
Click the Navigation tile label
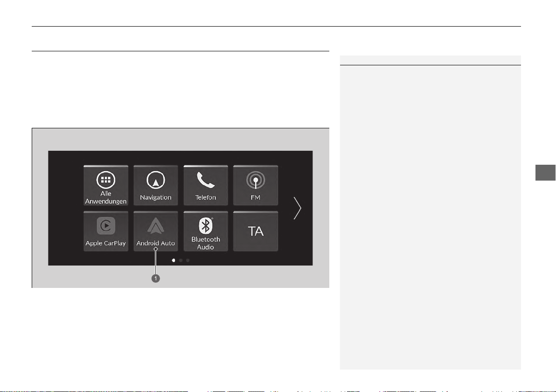(x=156, y=197)
